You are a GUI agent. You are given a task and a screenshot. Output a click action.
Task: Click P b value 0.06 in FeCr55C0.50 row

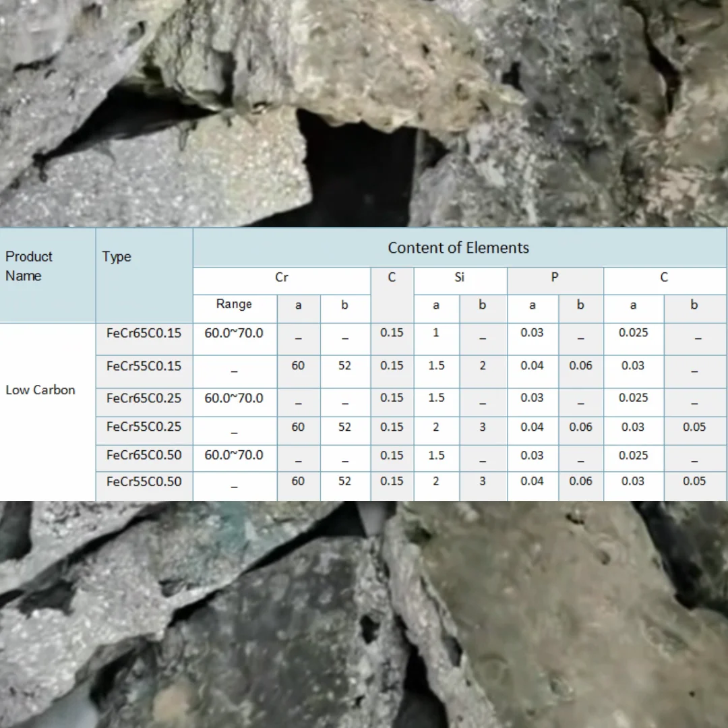[x=580, y=481]
